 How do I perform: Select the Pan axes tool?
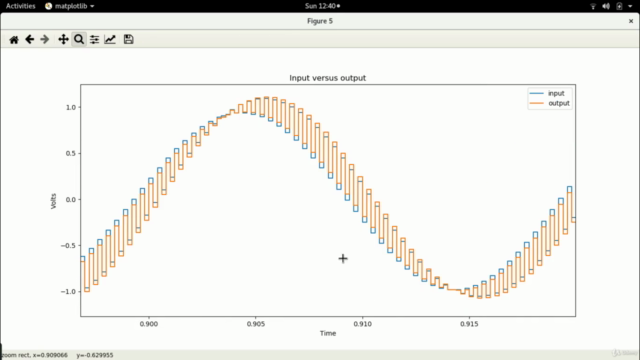(x=63, y=40)
